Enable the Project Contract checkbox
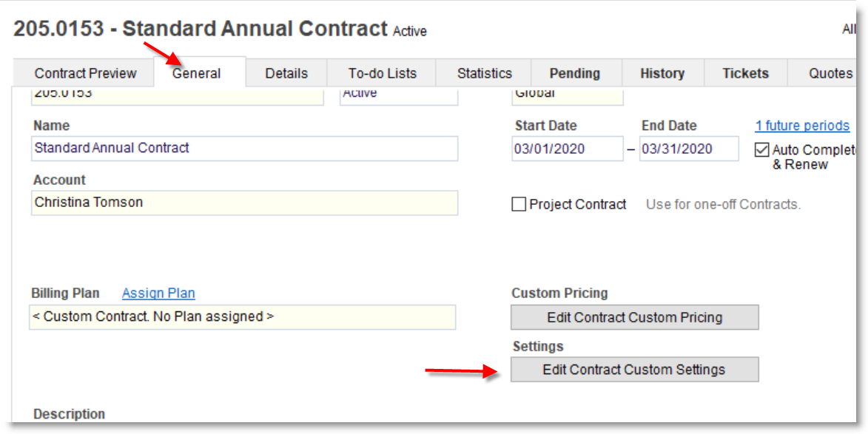 point(519,205)
